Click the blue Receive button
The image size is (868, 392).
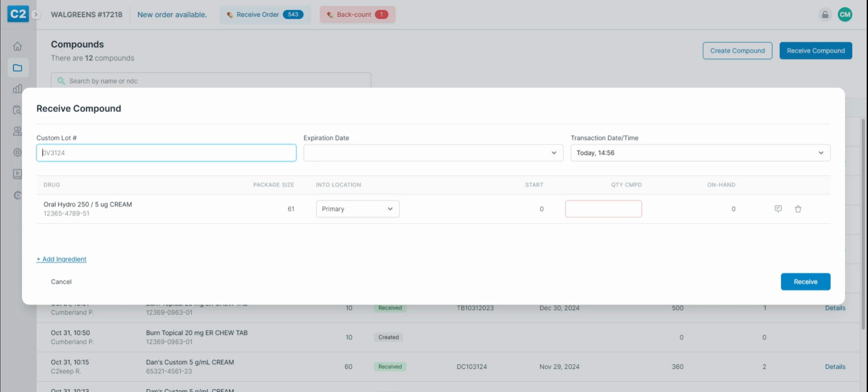click(805, 282)
